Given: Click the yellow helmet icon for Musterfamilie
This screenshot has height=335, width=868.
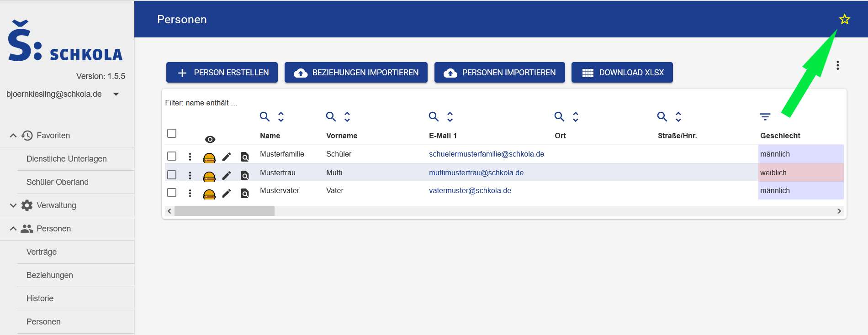Looking at the screenshot, I should [x=209, y=157].
